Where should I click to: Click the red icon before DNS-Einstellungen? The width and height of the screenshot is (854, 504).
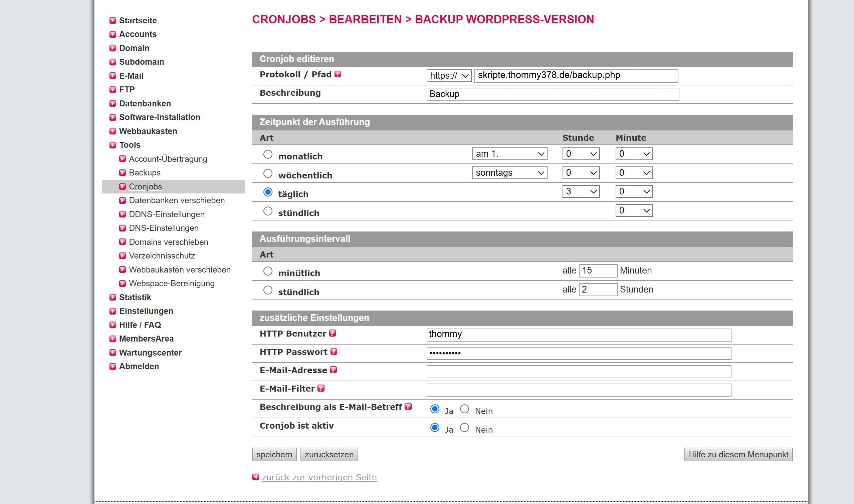(123, 228)
